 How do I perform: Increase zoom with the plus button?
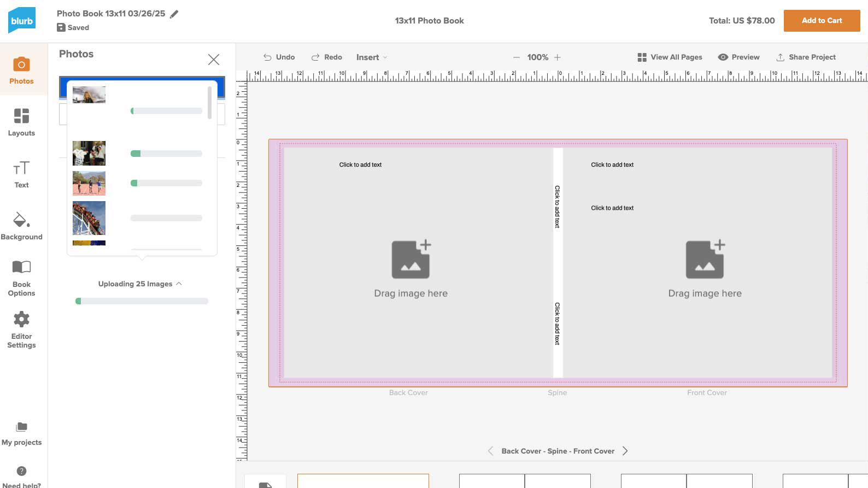(558, 57)
